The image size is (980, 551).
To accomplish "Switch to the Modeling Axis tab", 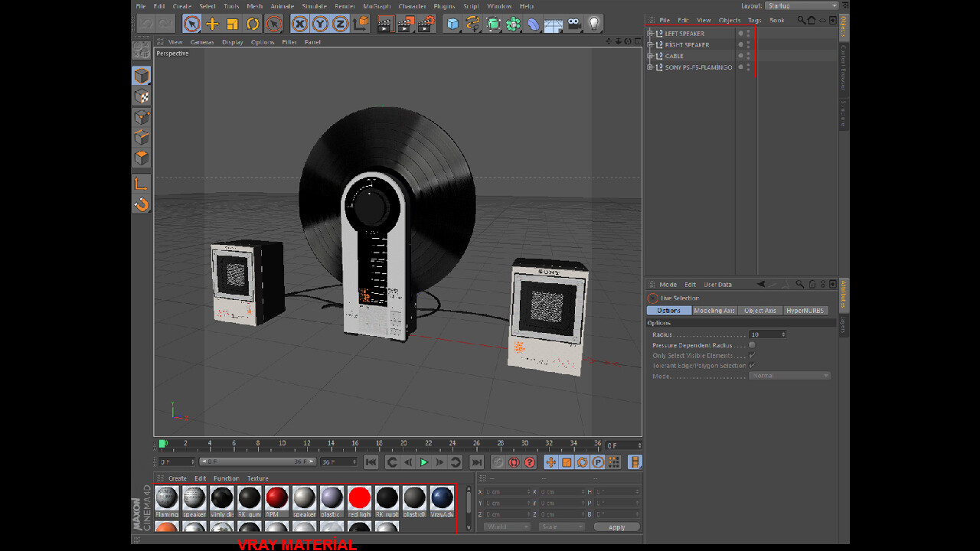I will click(714, 310).
